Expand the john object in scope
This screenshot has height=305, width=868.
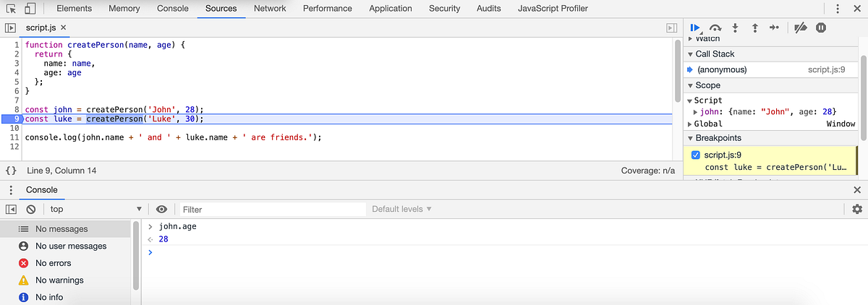[x=696, y=112]
